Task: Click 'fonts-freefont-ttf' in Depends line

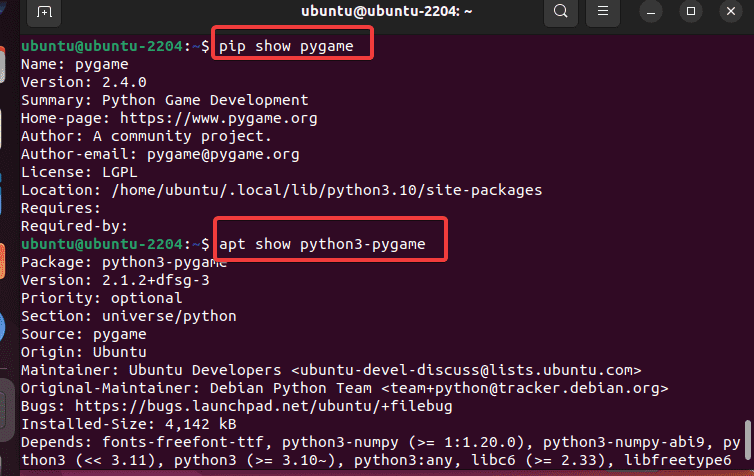Action: coord(183,442)
